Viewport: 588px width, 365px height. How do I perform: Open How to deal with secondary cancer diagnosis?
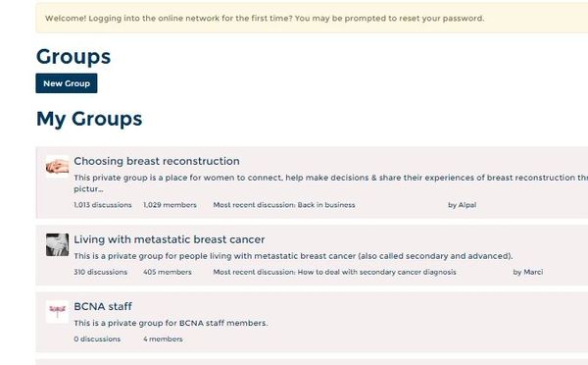(377, 272)
